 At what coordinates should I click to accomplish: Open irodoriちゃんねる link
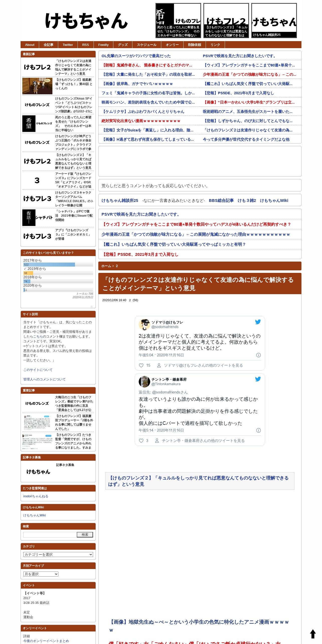point(36,496)
